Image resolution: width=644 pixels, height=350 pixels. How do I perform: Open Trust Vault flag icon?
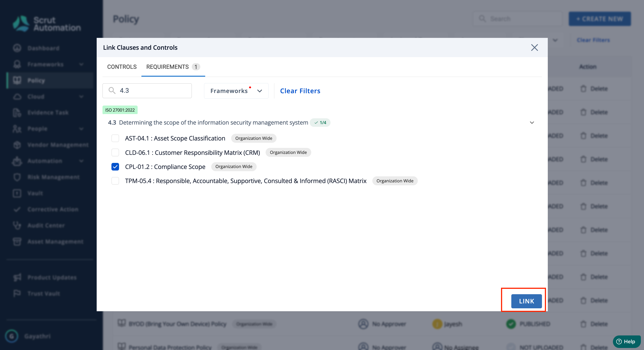pyautogui.click(x=17, y=293)
